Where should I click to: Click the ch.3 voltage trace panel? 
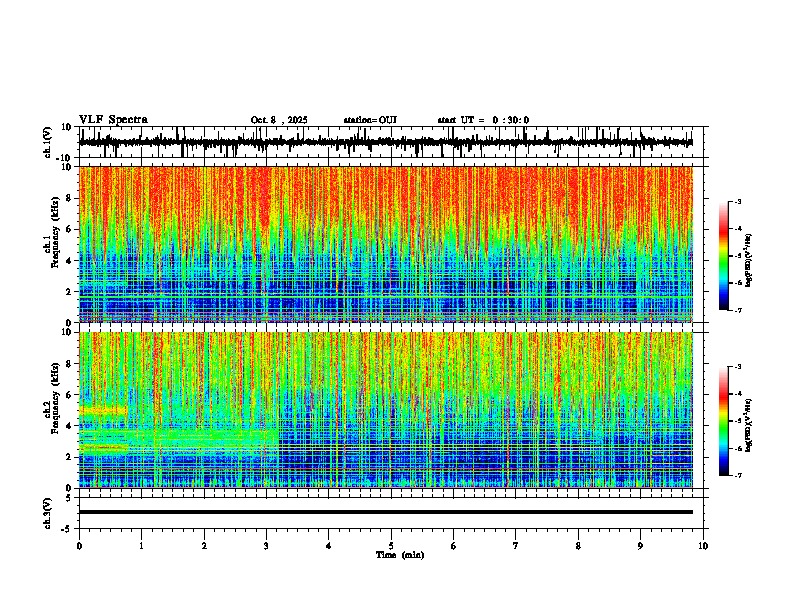click(x=391, y=513)
